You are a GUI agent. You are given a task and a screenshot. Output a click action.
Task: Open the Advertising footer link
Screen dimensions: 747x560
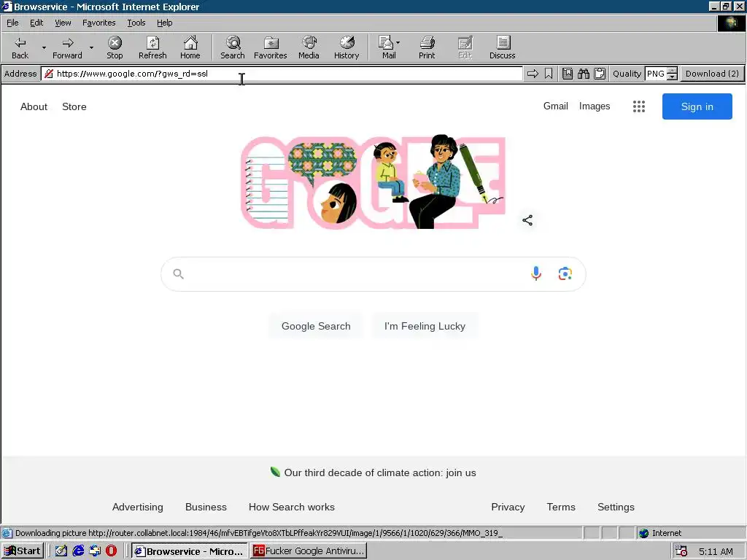pyautogui.click(x=138, y=507)
